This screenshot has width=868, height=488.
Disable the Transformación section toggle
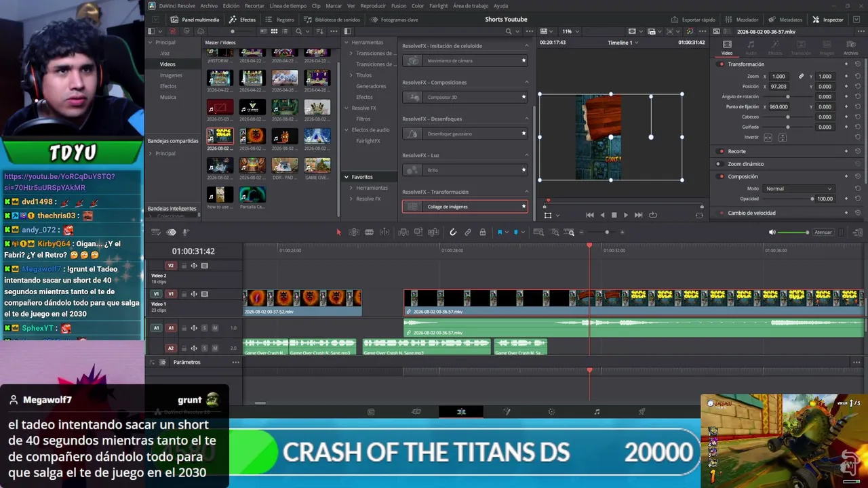722,64
